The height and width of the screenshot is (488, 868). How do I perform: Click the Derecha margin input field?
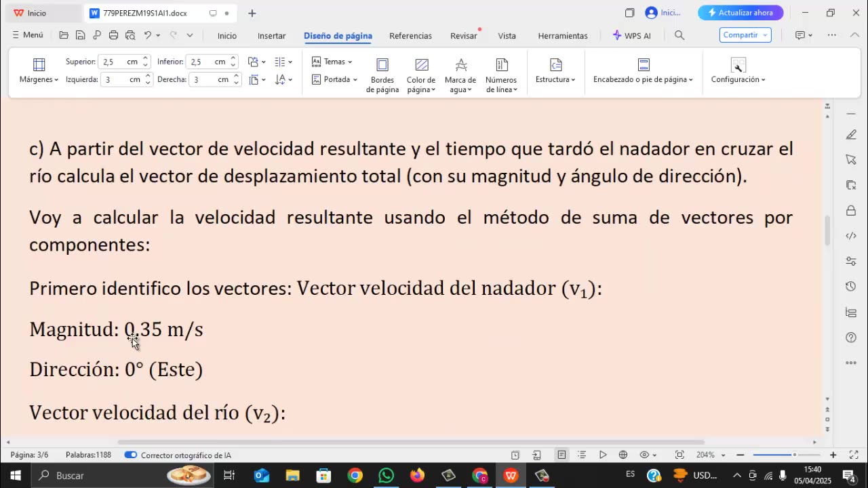pyautogui.click(x=210, y=79)
